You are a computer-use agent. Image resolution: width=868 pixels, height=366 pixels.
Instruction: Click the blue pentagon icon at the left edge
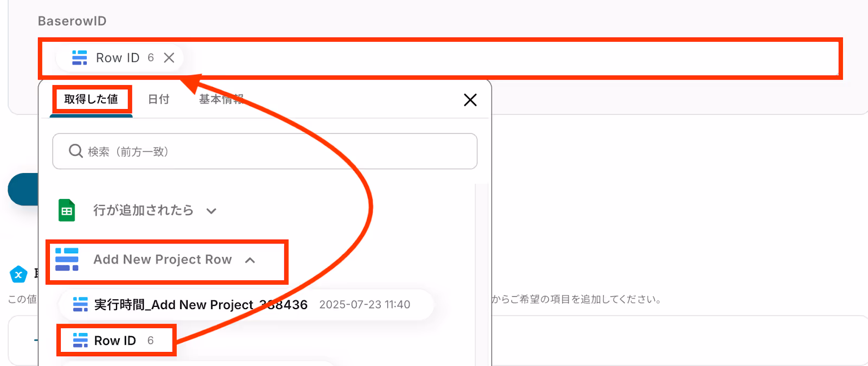point(18,274)
